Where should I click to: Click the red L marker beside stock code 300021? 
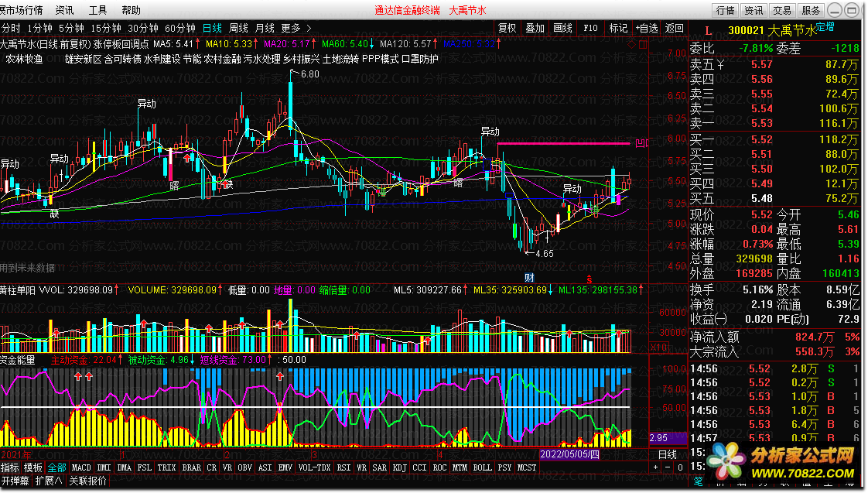pos(708,31)
